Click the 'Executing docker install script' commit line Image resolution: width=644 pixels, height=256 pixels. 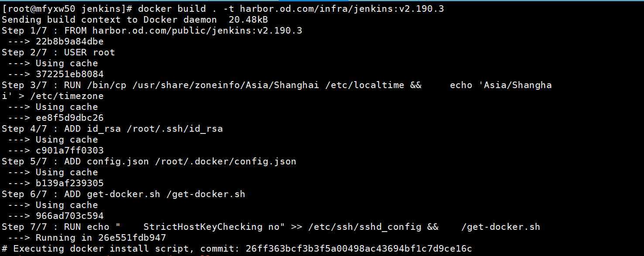tap(237, 249)
